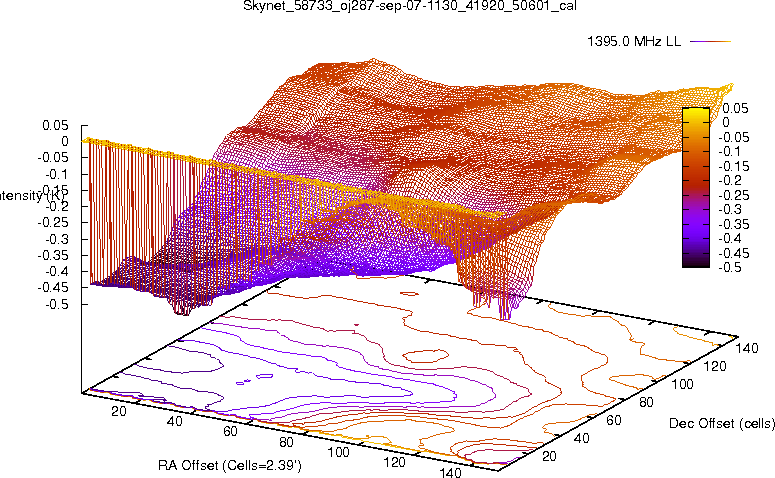775x478 pixels.
Task: Click the -0.25 tick on the intensity axis
Action: [53, 222]
